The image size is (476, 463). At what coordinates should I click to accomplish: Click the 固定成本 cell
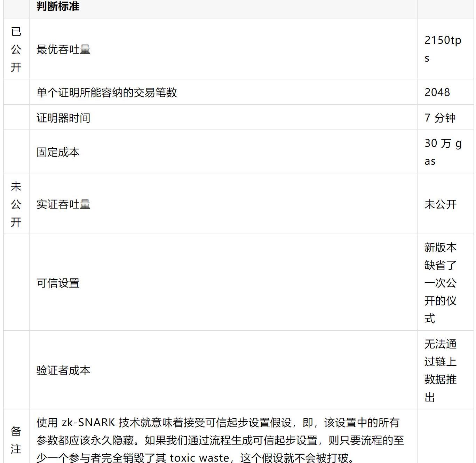pyautogui.click(x=58, y=152)
